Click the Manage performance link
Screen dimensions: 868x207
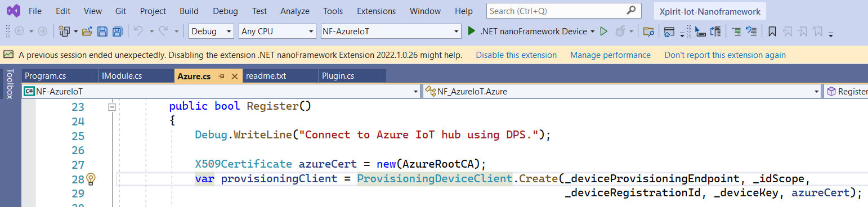pyautogui.click(x=610, y=55)
